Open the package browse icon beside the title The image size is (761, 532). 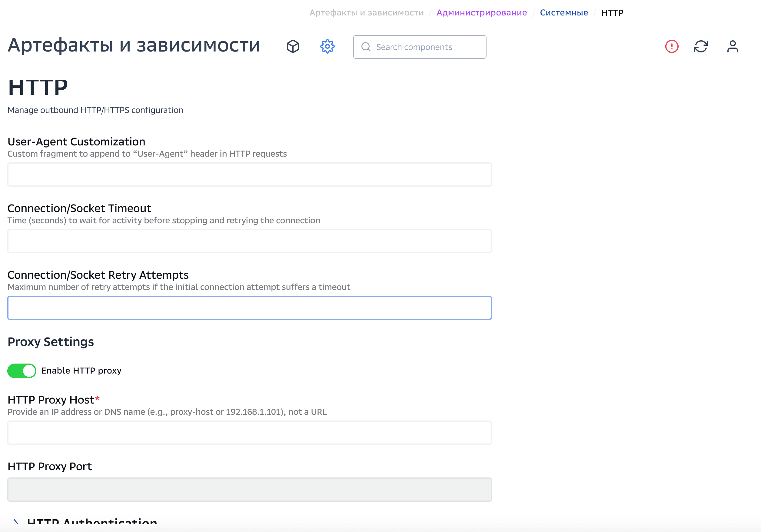(x=293, y=47)
